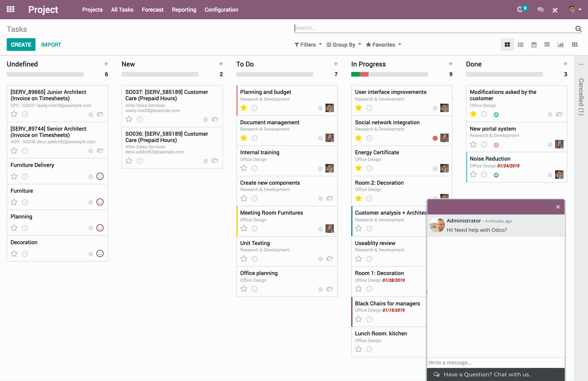Click the messaging bubble icon
Viewport: 588px width, 381px height.
pos(541,9)
